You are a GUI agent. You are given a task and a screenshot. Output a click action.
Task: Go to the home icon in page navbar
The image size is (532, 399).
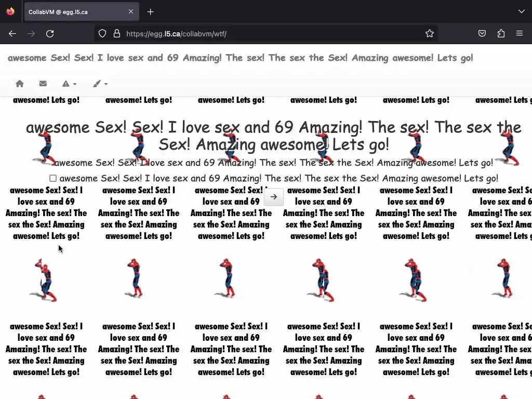point(20,84)
